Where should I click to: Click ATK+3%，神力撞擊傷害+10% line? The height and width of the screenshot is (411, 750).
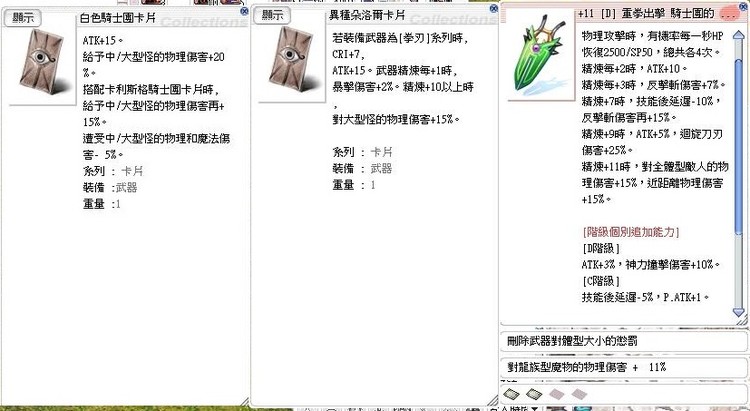651,265
